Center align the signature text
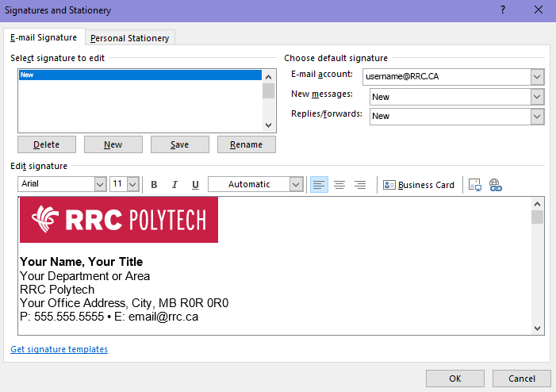 339,185
